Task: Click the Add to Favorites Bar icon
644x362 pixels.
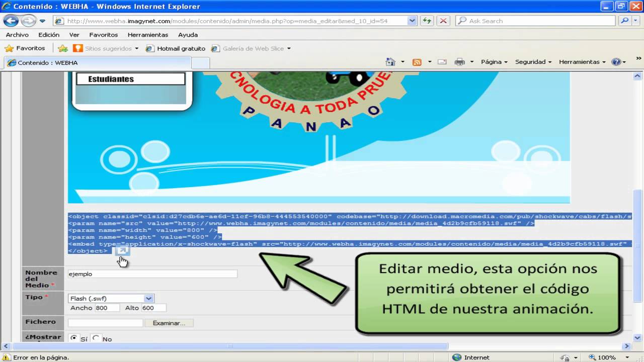Action: (63, 49)
